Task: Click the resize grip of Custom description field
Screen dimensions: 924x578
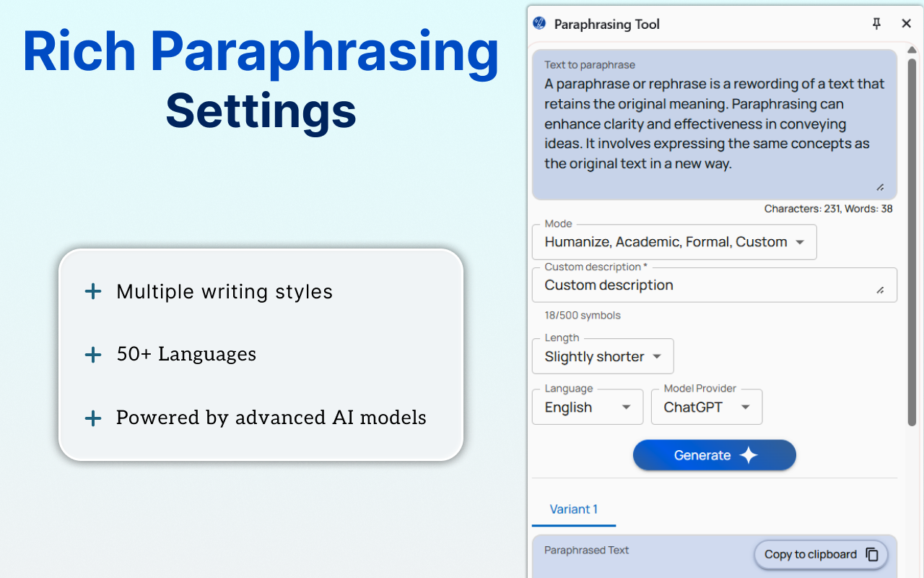Action: click(881, 289)
